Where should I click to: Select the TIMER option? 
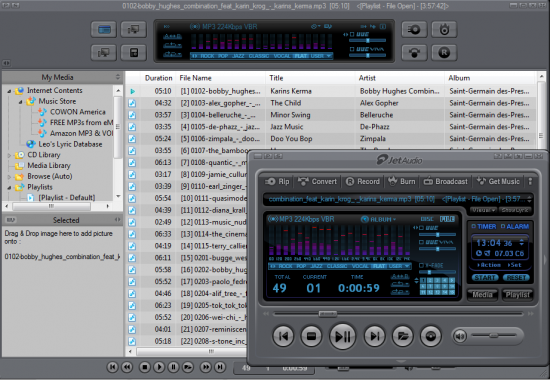483,227
